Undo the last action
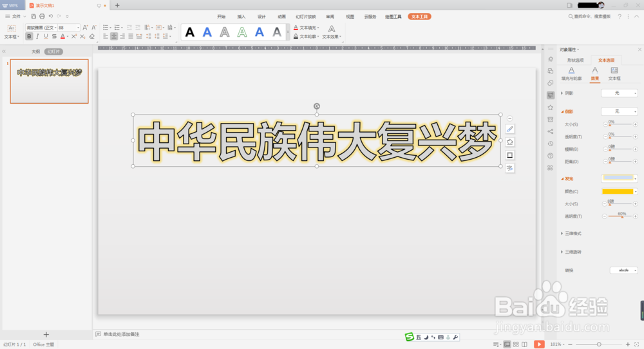 point(50,17)
